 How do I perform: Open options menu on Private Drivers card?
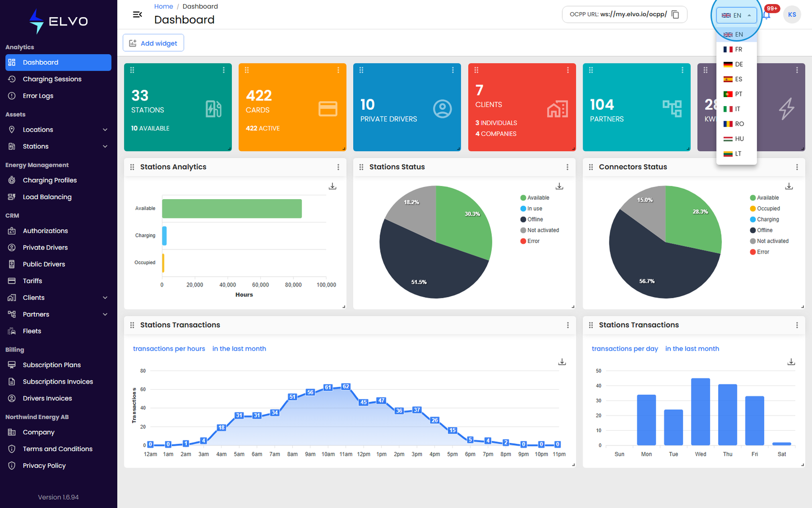[x=453, y=70]
